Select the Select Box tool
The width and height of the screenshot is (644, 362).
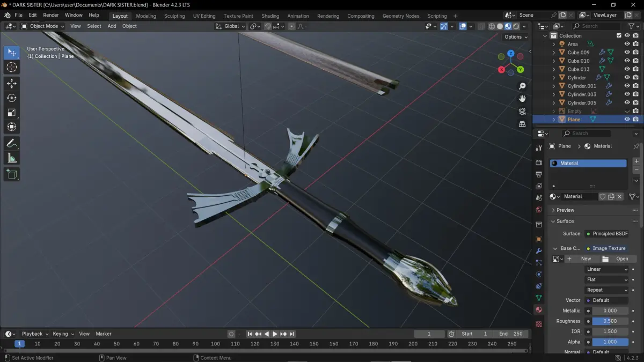(x=12, y=53)
